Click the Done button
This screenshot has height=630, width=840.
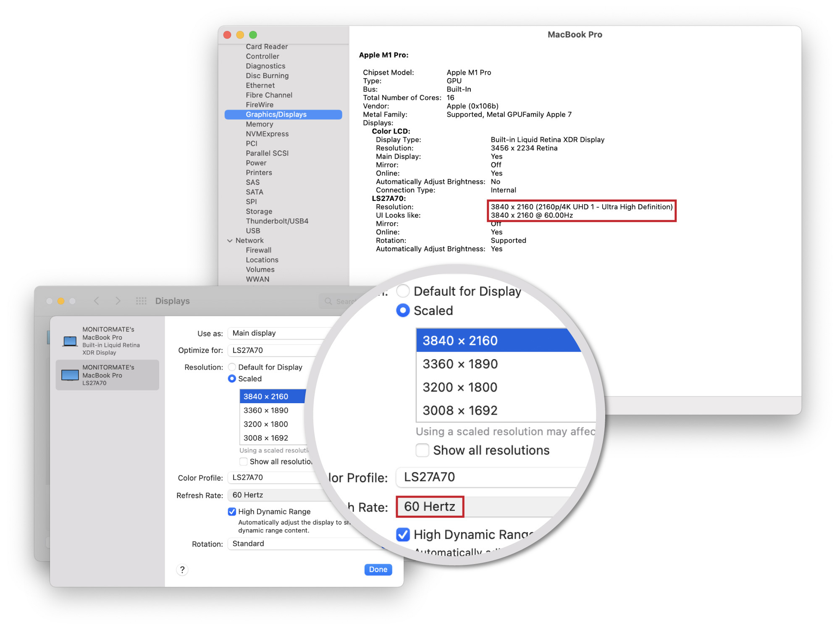point(378,570)
